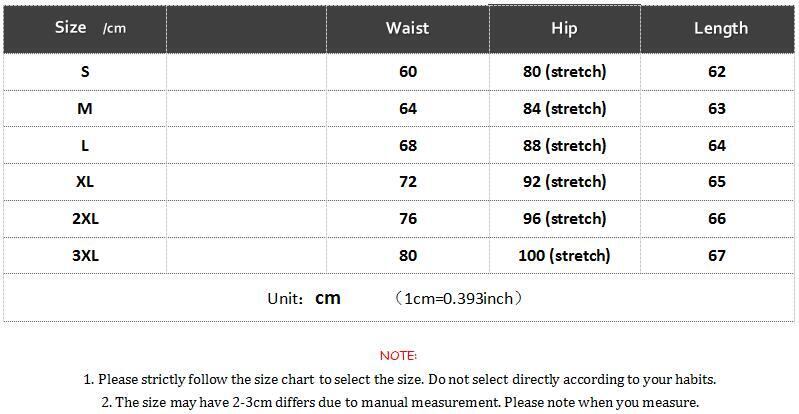Screen dimensions: 799x414
Task: Click the 100 (stretch) hip cell
Action: tap(564, 255)
